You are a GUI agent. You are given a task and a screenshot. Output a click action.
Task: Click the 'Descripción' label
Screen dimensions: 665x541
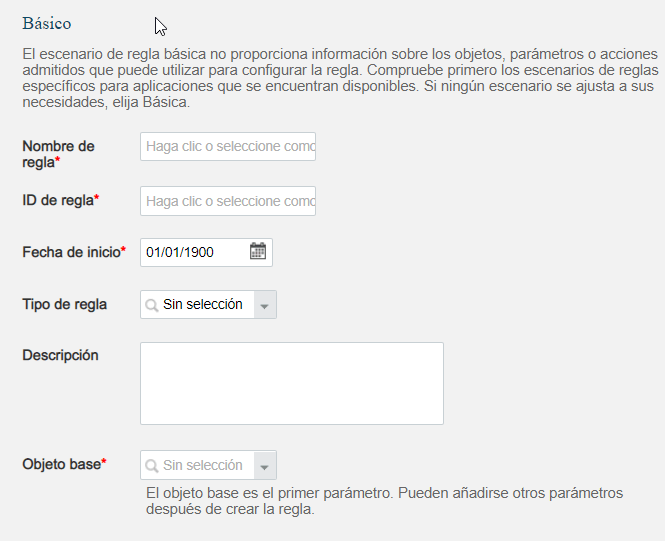pos(60,355)
